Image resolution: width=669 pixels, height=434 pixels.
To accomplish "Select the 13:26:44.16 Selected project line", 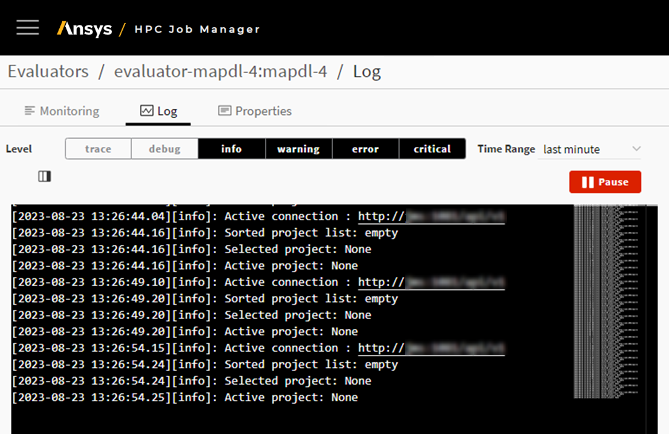I will (x=192, y=249).
